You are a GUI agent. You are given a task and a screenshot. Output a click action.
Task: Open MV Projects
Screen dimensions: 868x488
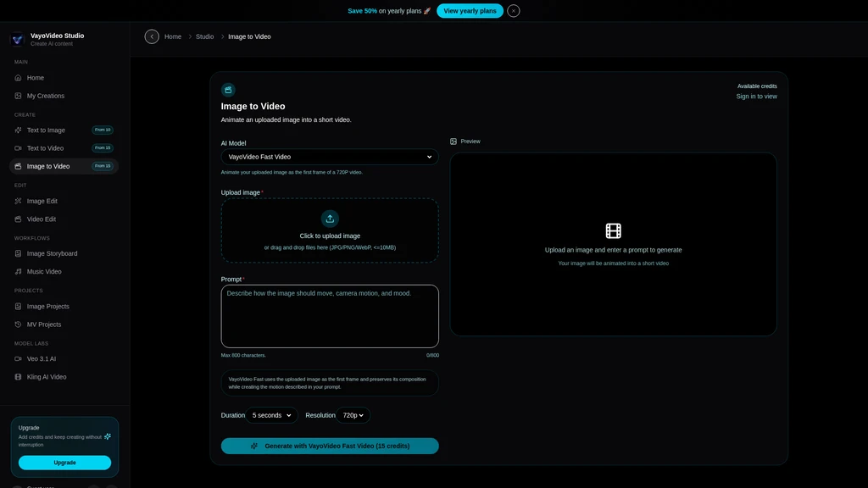click(x=64, y=324)
